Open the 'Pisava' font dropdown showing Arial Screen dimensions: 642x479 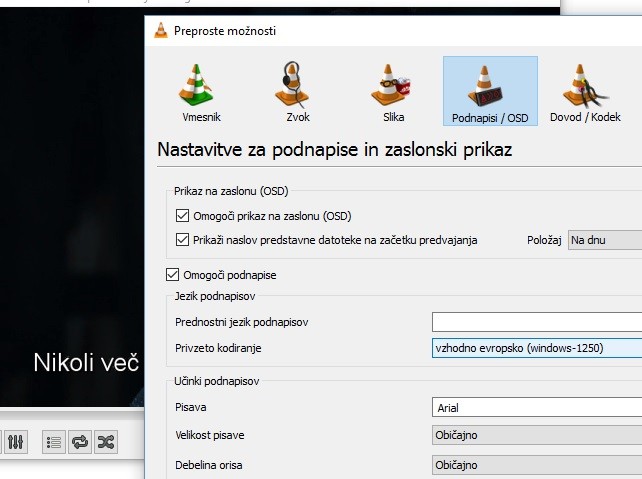click(536, 407)
